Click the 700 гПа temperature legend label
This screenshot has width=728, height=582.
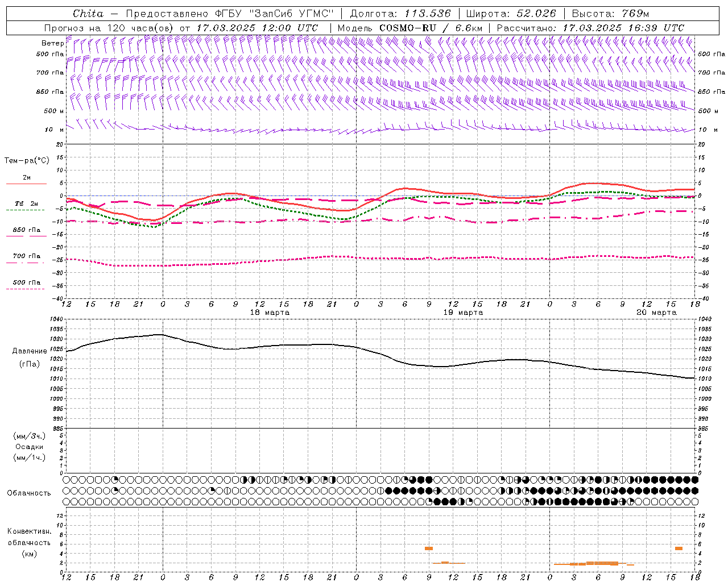pos(27,256)
